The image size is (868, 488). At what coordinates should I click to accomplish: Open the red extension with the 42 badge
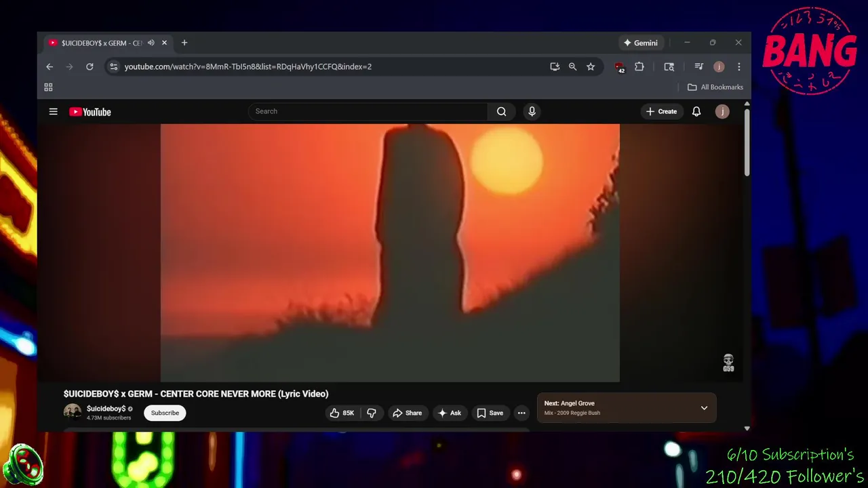[619, 66]
